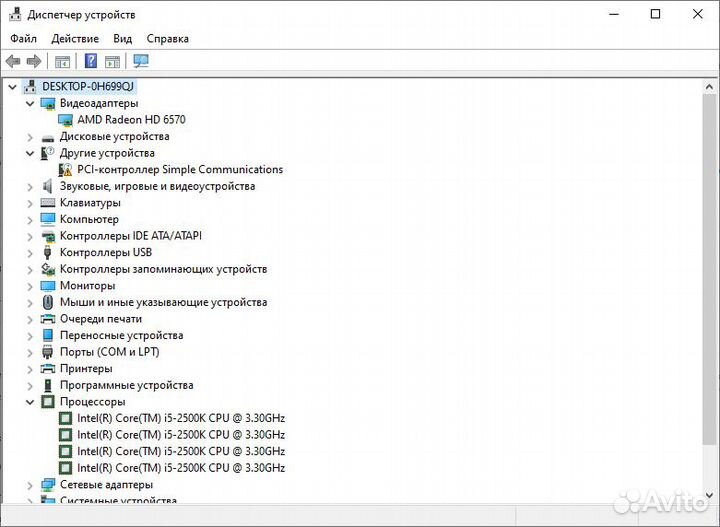Open the Действие menu
Screen dimensions: 720x527
pyautogui.click(x=75, y=39)
